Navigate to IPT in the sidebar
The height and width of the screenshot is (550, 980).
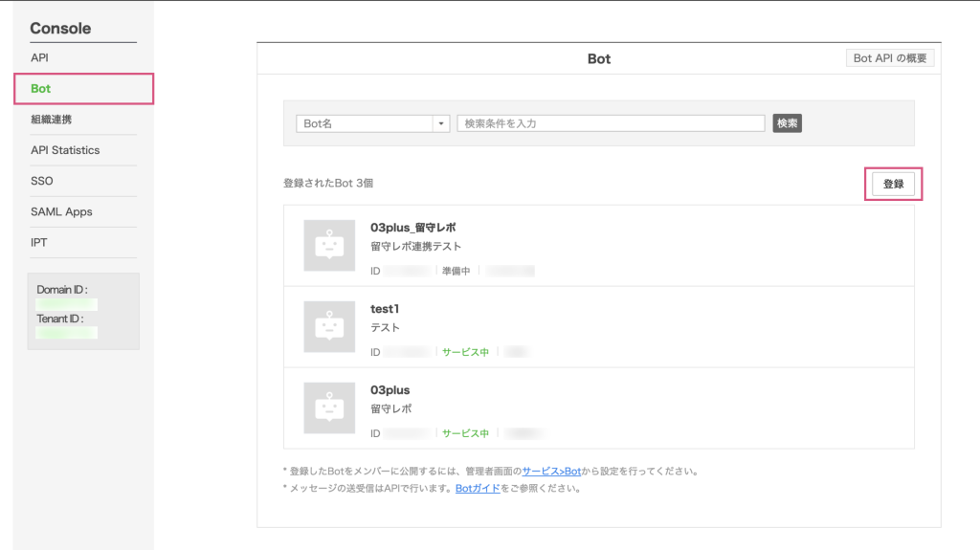coord(39,242)
